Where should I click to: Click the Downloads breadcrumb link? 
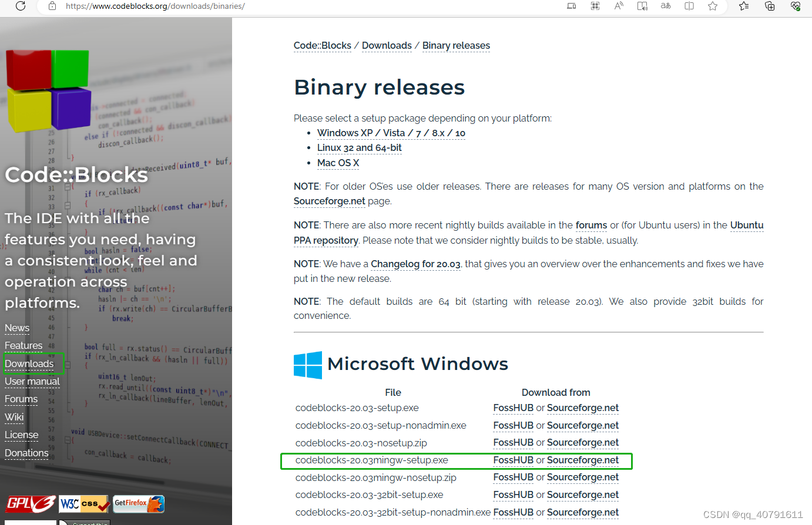(x=387, y=45)
